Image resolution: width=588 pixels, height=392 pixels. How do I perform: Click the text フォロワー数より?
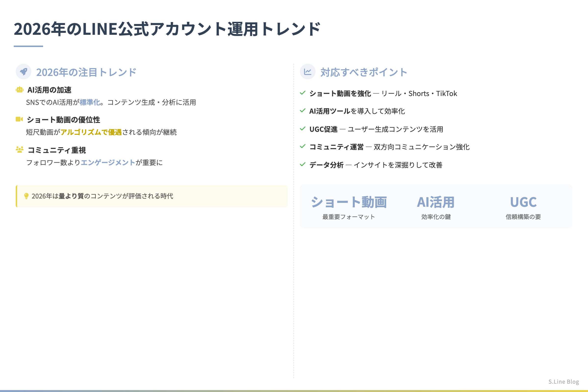[x=53, y=162]
